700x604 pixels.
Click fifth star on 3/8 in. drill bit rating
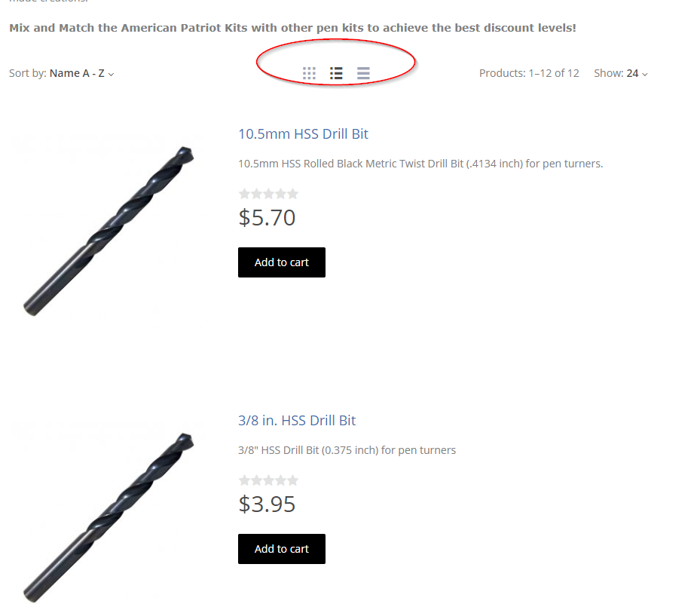pos(293,480)
